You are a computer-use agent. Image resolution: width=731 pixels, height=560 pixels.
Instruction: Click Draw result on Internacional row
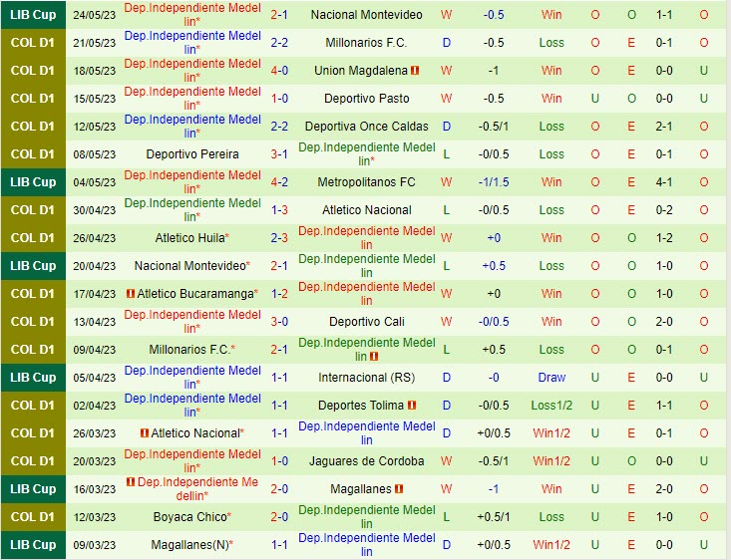tap(551, 378)
